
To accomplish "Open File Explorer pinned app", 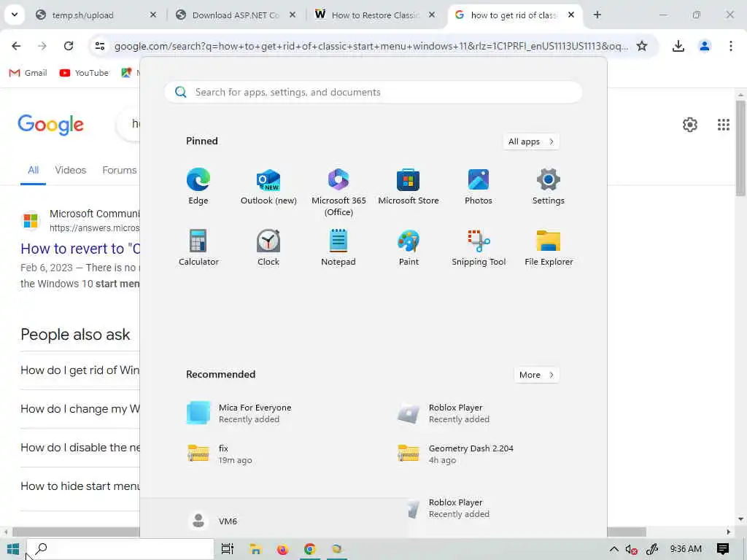I will [x=549, y=247].
